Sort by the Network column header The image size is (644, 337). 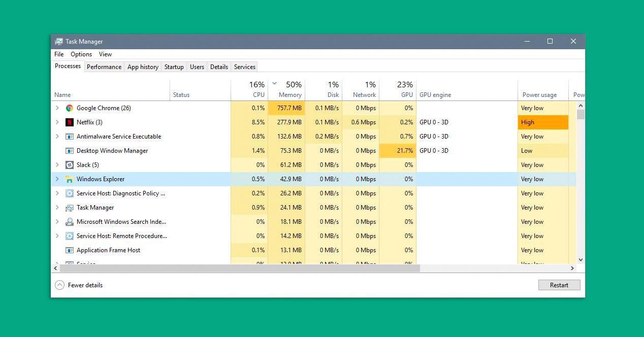pyautogui.click(x=361, y=90)
